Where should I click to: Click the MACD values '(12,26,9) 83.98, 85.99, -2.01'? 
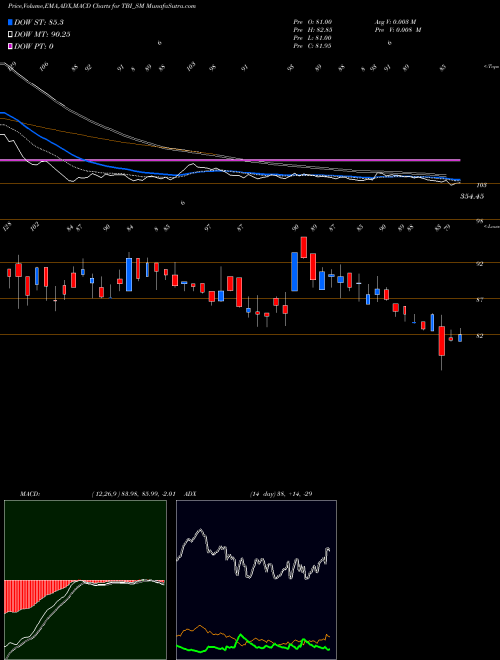pyautogui.click(x=136, y=493)
